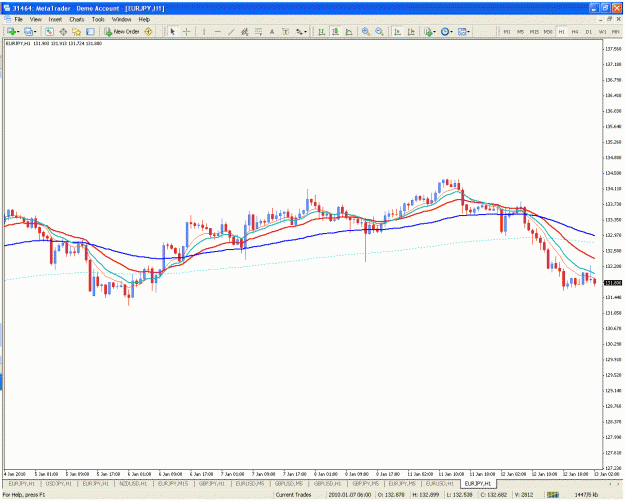
Task: Select the vertical line drawing tool
Action: [204, 31]
